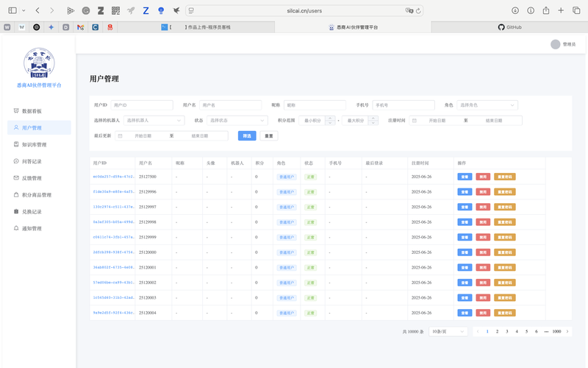Click the 用户ID search input field
Viewport: 588px width, 368px height.
point(142,105)
